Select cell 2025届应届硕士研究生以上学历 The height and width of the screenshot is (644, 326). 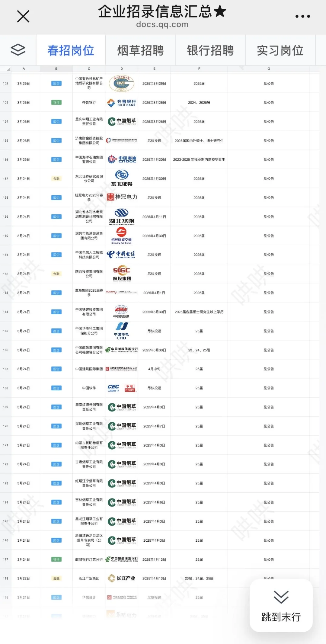(x=199, y=312)
